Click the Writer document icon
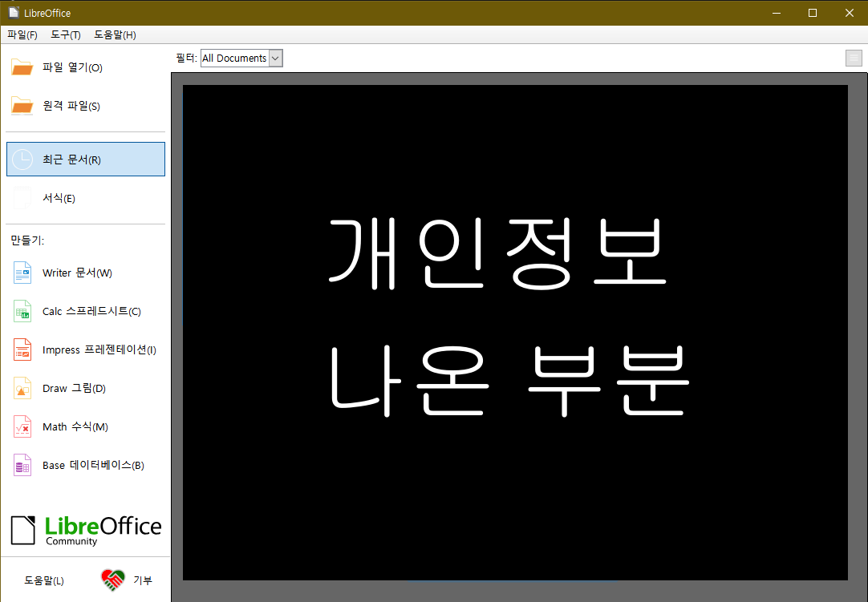Viewport: 868px width, 602px height. click(22, 273)
